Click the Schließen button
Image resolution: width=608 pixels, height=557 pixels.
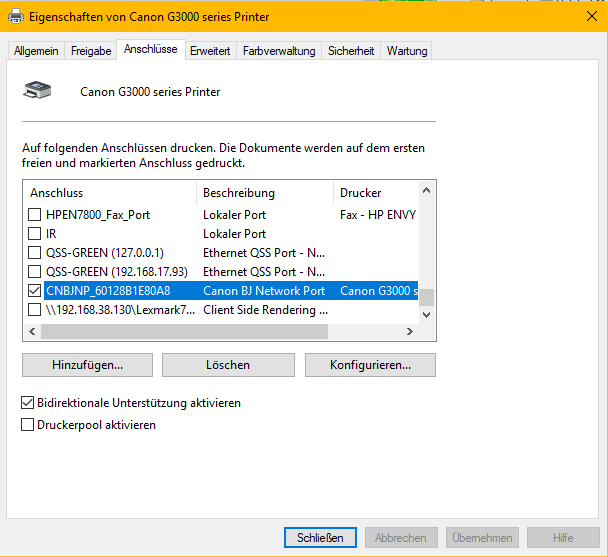(320, 537)
